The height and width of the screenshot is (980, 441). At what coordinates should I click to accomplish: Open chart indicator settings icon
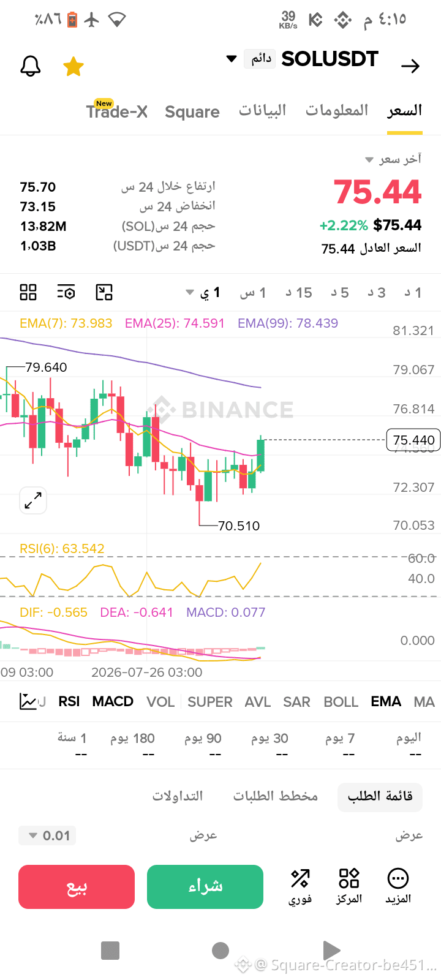click(66, 292)
